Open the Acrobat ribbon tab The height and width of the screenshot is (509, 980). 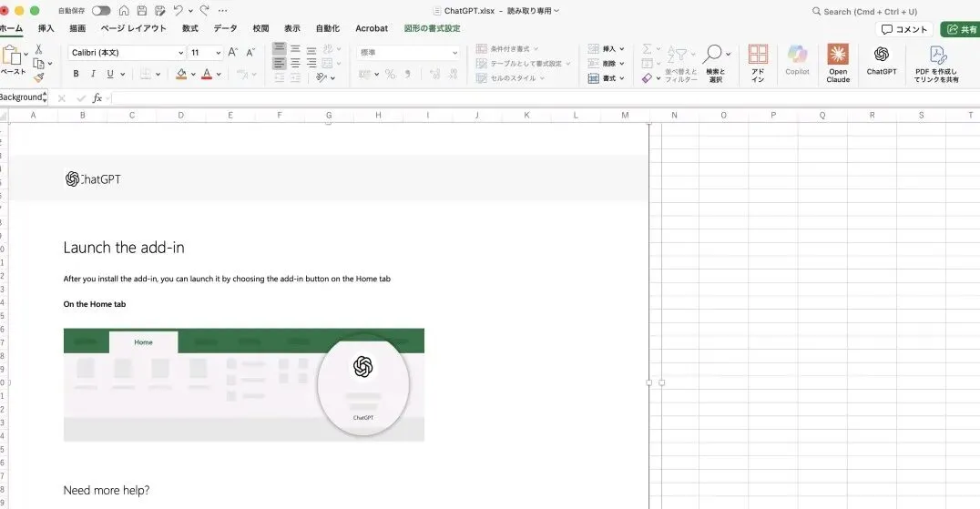[x=372, y=28]
